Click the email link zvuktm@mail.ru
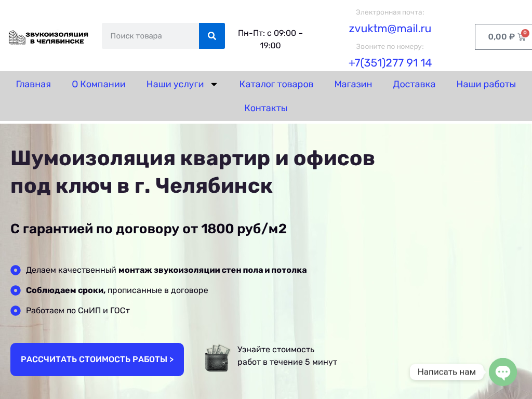This screenshot has width=532, height=399. (390, 29)
